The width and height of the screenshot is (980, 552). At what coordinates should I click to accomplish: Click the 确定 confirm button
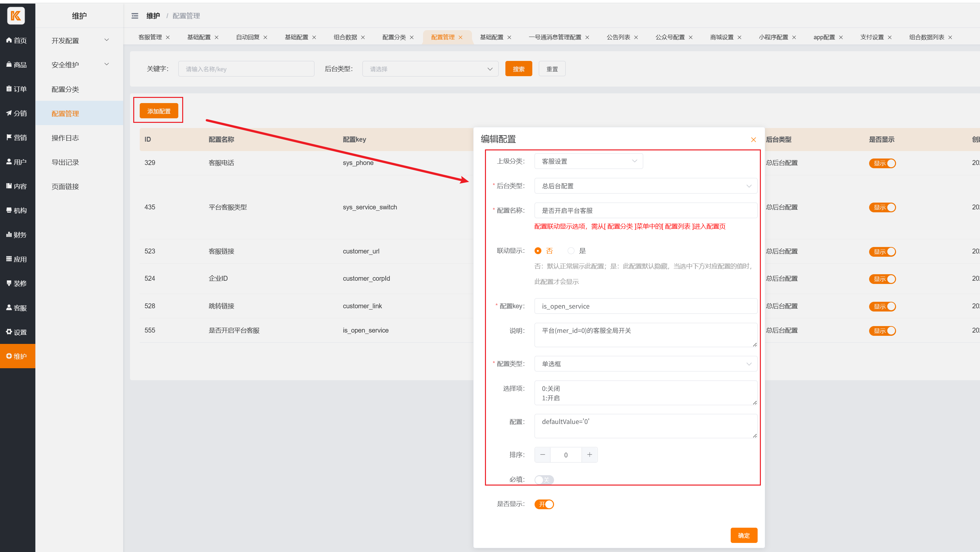tap(743, 535)
